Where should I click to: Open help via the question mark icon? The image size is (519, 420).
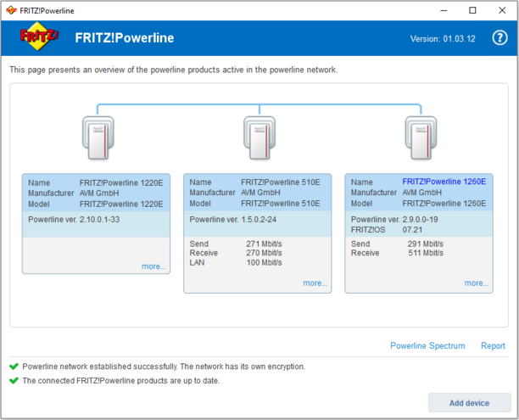(499, 38)
